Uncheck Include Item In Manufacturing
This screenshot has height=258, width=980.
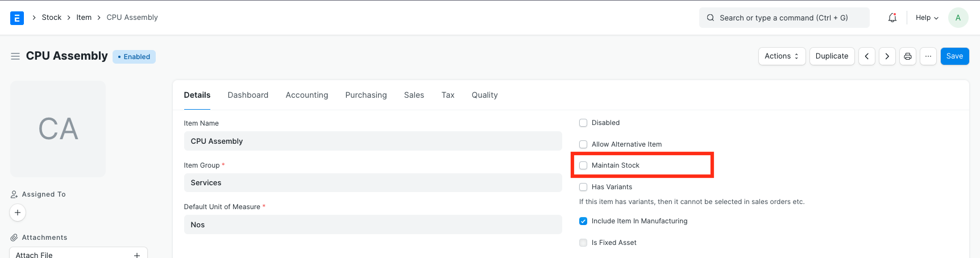click(583, 221)
